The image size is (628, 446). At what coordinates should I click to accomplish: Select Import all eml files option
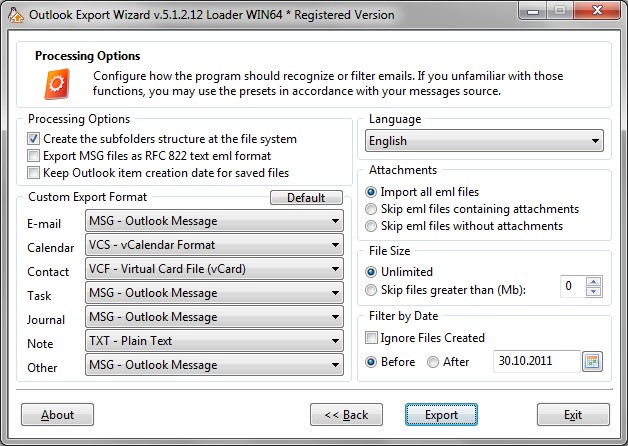371,192
